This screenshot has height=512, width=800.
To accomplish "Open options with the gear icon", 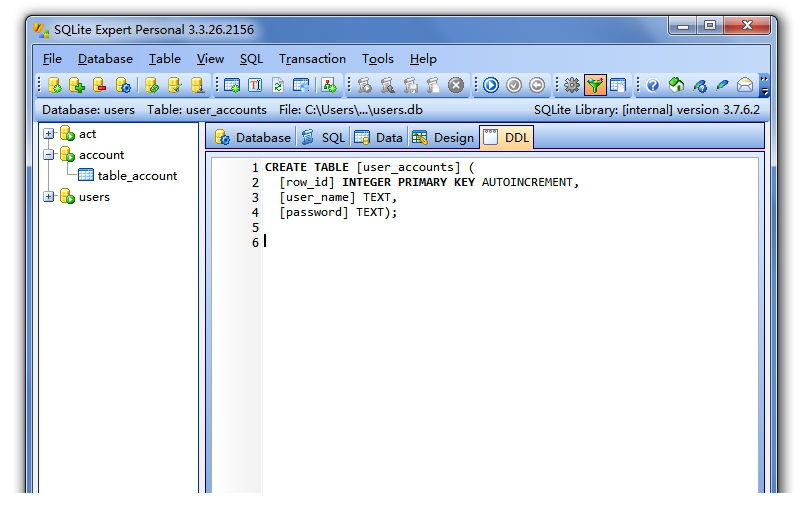I will [x=571, y=85].
